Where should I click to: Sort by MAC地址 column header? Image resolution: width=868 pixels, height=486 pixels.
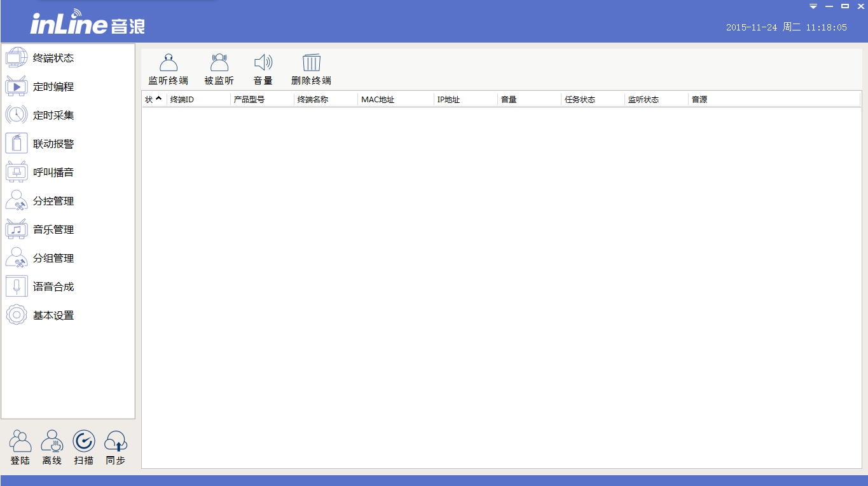click(x=396, y=100)
